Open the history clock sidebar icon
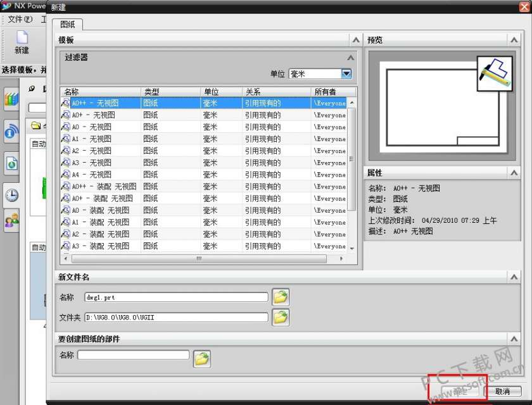 [x=11, y=195]
